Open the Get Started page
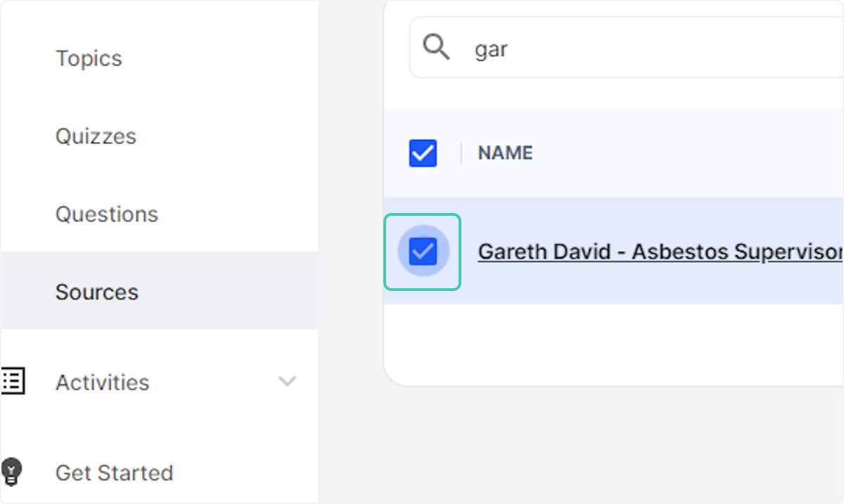This screenshot has height=504, width=844. tap(114, 472)
